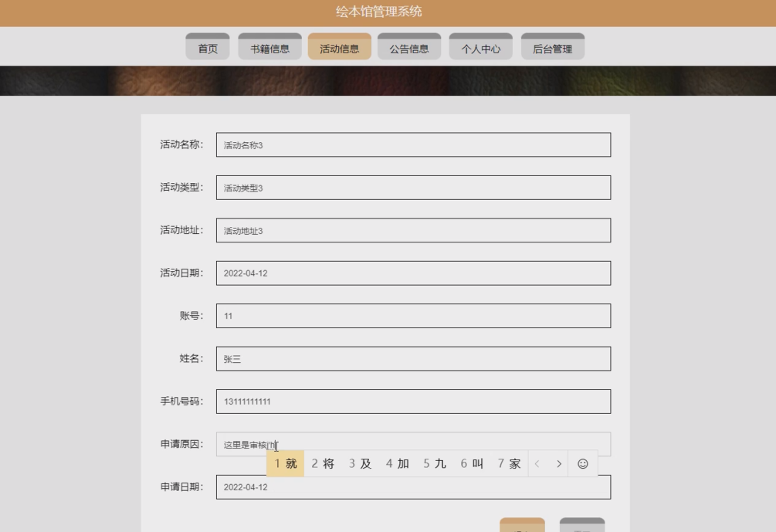This screenshot has height=532, width=776.
Task: Click inside the 申请原因 text box
Action: click(413, 443)
